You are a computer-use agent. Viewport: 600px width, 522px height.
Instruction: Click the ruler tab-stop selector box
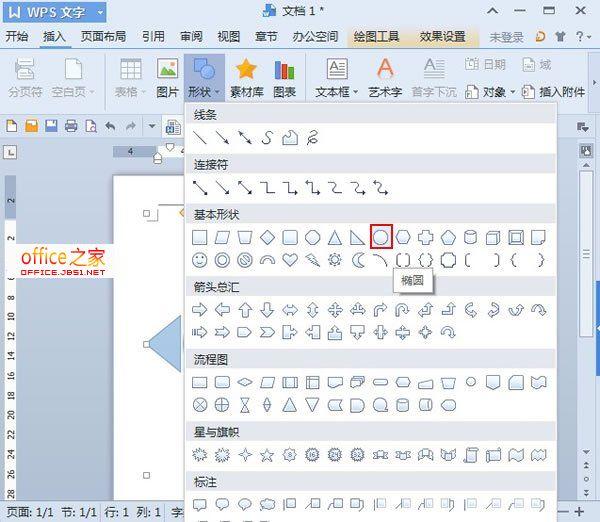coord(10,152)
